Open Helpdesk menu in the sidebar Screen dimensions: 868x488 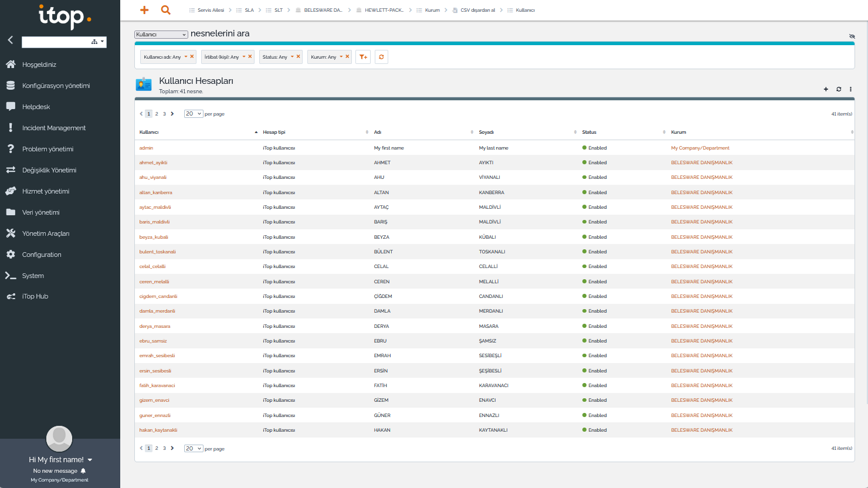[x=36, y=107]
